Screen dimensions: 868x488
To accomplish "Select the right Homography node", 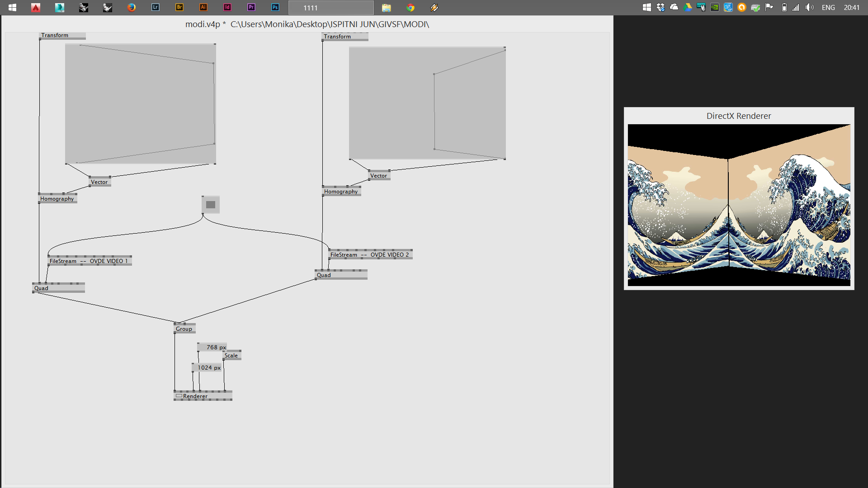I will pyautogui.click(x=342, y=192).
